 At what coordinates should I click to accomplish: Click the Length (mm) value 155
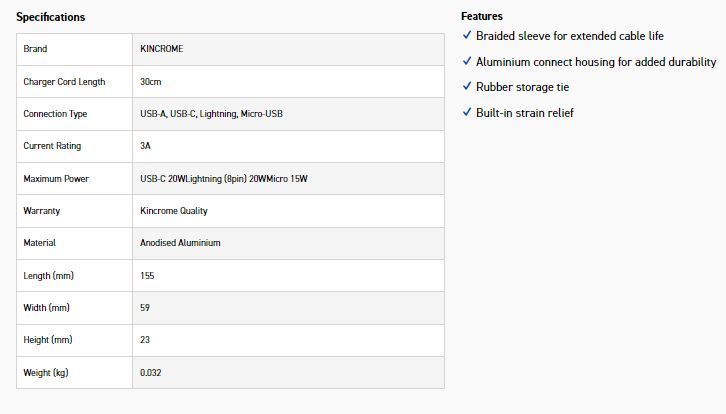(x=149, y=275)
